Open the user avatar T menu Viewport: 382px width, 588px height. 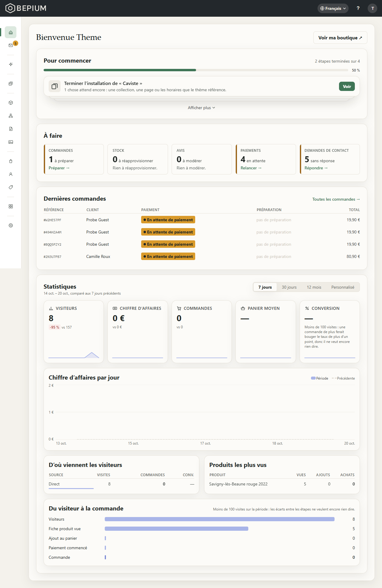[372, 8]
